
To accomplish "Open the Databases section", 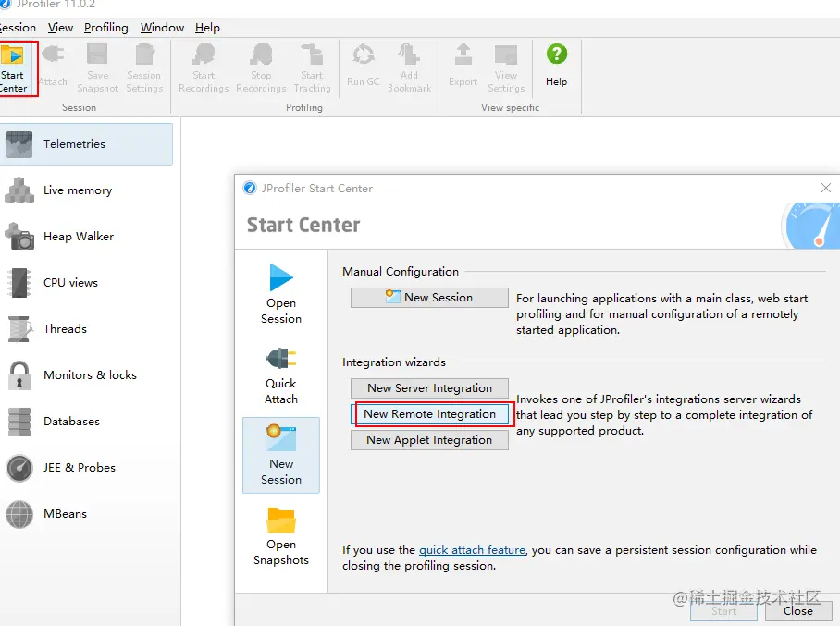I will [x=86, y=422].
